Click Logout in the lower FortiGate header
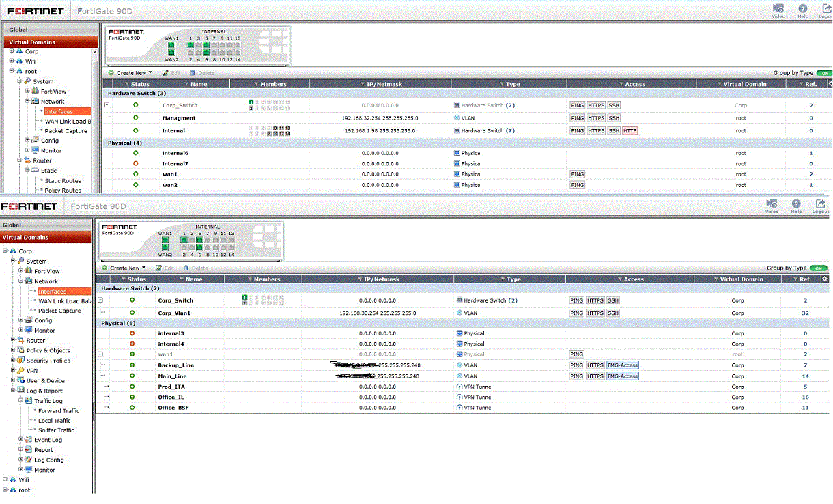Viewport: 833px width, 504px height. 820,206
